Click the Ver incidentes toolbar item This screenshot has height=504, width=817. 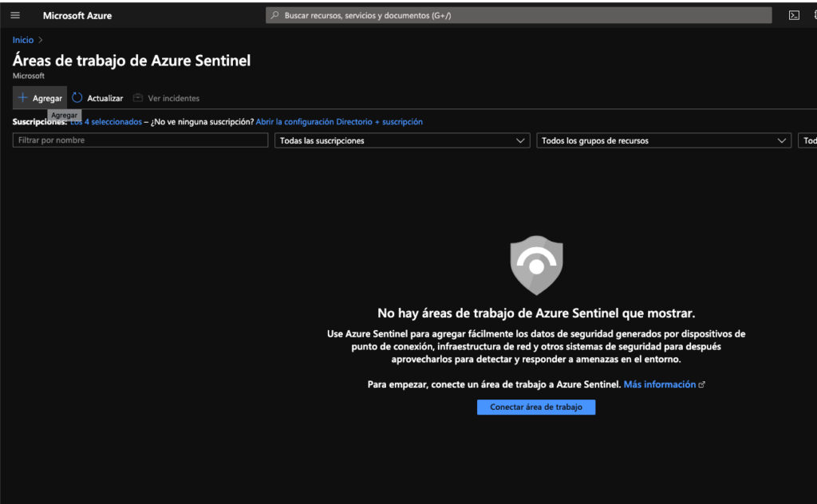(x=166, y=98)
